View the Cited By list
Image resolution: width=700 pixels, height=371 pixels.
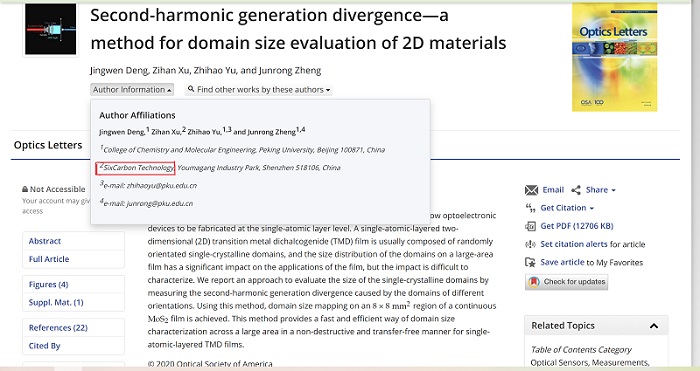44,346
